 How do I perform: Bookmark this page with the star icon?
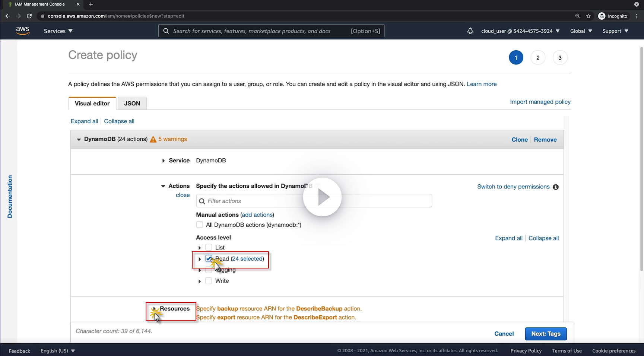(x=589, y=16)
